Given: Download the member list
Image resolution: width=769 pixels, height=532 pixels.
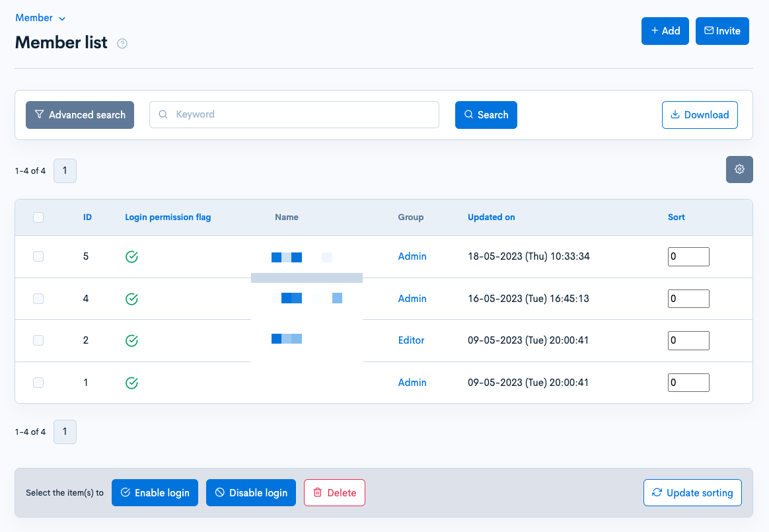Looking at the screenshot, I should coord(700,115).
